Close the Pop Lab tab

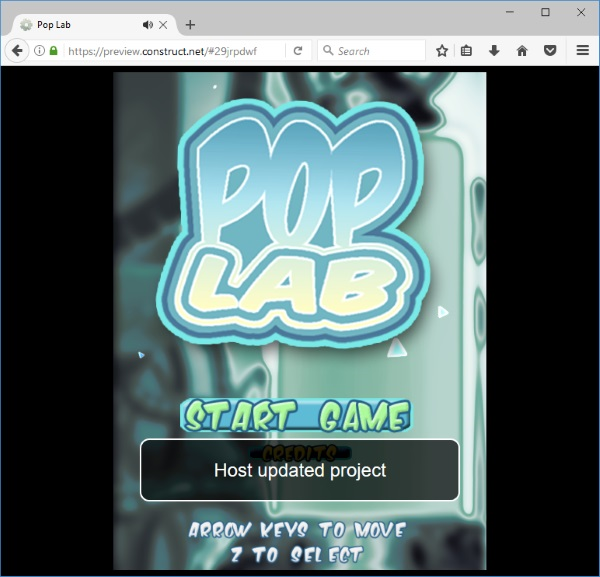(163, 25)
